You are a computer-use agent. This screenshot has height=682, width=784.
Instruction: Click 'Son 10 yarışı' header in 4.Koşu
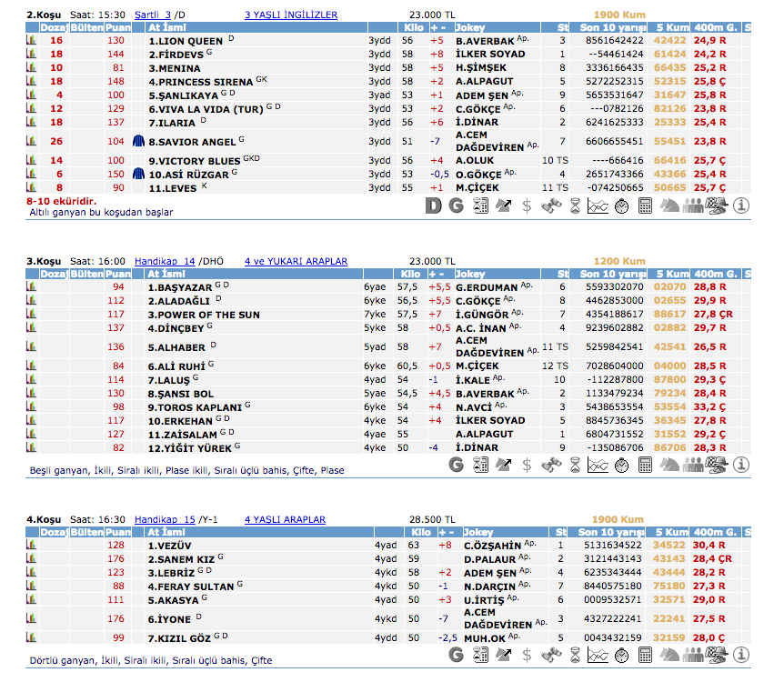click(613, 532)
